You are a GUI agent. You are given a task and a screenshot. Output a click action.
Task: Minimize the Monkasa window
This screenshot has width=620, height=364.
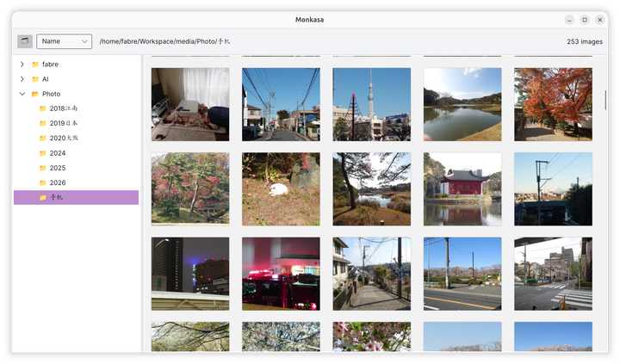569,20
